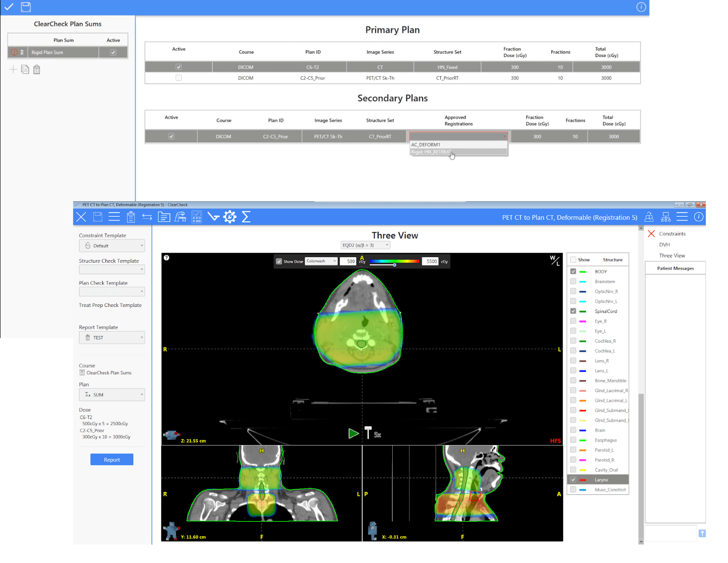
Task: Toggle the Show Dose checkbox
Action: (x=279, y=261)
